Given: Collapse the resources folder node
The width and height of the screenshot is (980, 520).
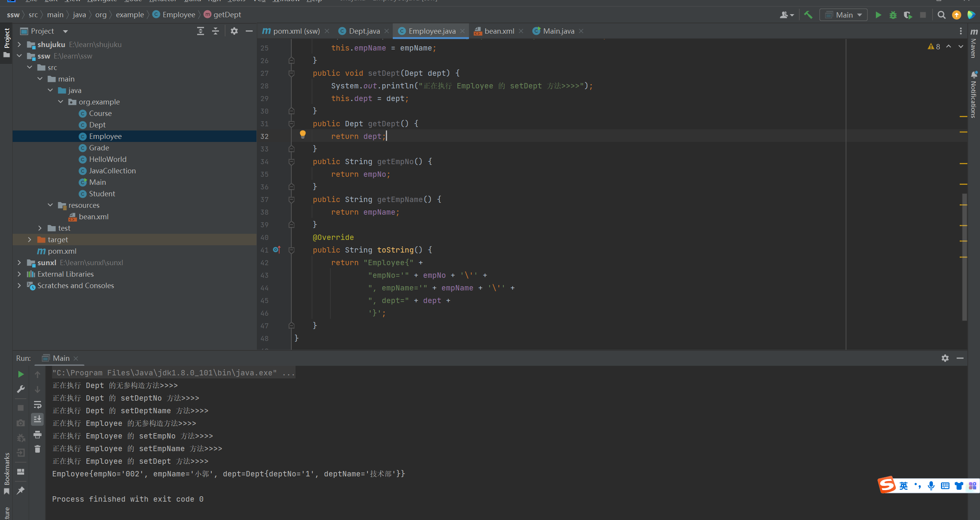Looking at the screenshot, I should [50, 205].
